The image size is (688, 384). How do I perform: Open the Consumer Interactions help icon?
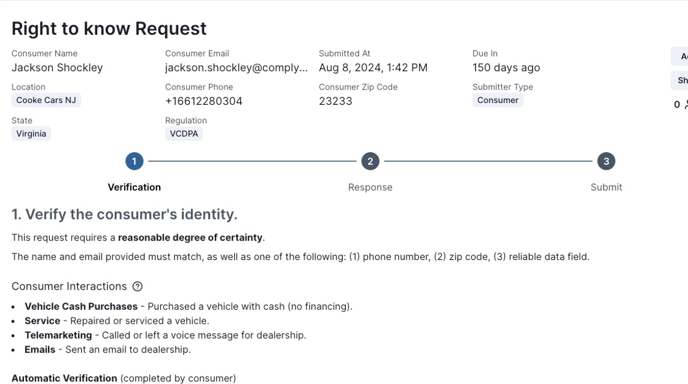(137, 287)
